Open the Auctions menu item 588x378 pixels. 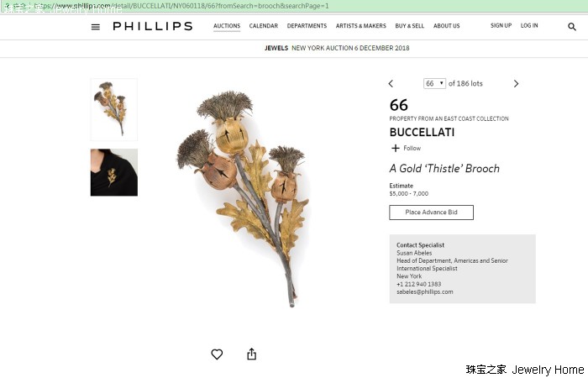click(x=227, y=26)
